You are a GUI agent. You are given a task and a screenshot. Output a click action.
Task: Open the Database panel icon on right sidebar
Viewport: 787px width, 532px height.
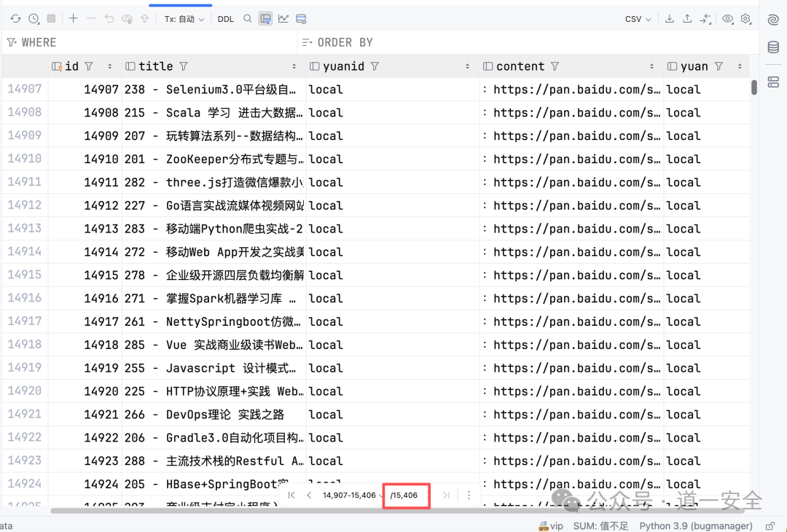pyautogui.click(x=774, y=46)
